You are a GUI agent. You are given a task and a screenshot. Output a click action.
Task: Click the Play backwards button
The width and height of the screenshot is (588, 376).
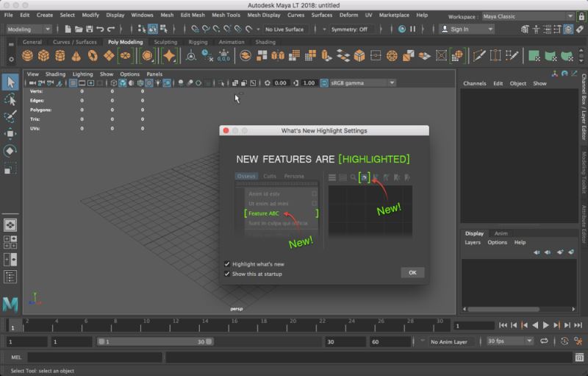[x=536, y=325]
